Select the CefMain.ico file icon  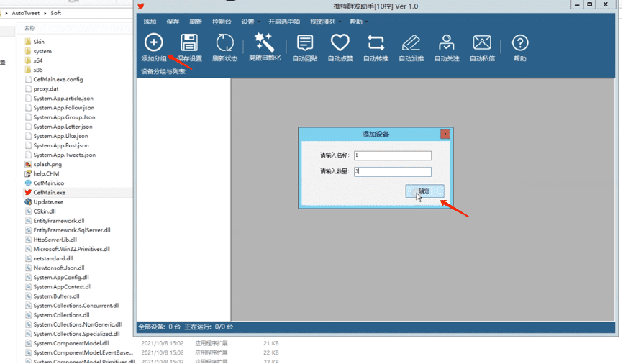click(x=28, y=183)
